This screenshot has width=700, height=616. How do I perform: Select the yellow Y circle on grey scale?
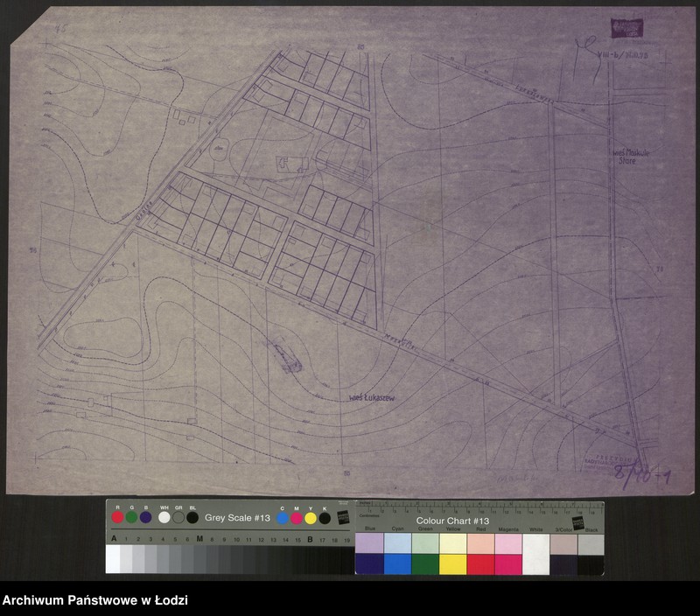pyautogui.click(x=311, y=517)
